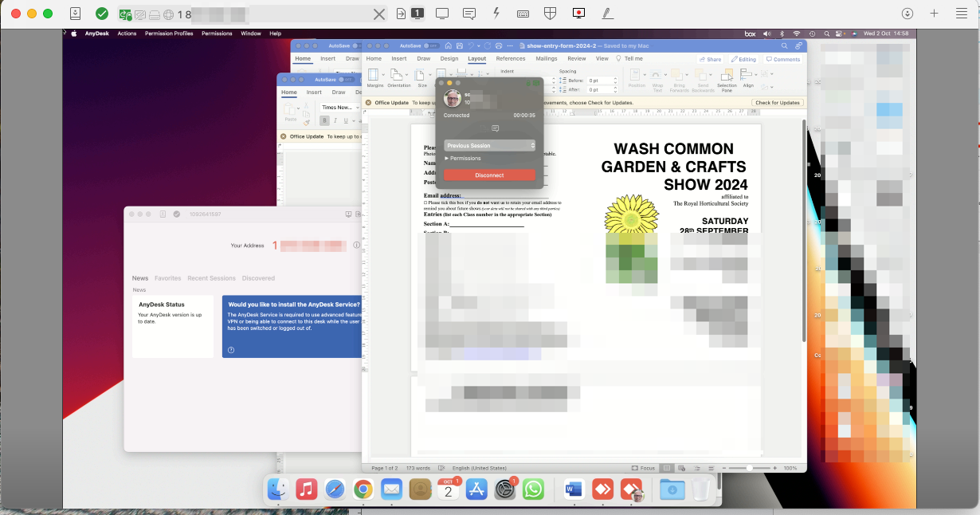Switch to Discovered tab in AnyDesk window
Image resolution: width=980 pixels, height=515 pixels.
tap(258, 278)
